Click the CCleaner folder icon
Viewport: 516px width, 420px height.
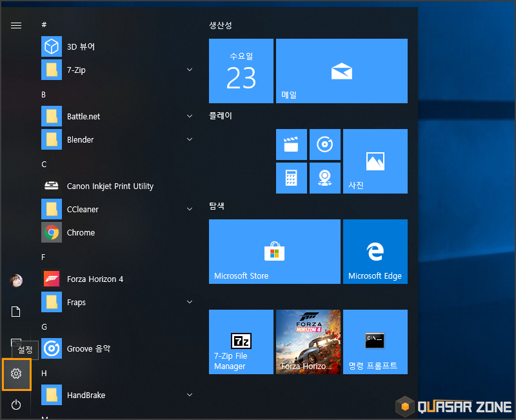(x=52, y=209)
